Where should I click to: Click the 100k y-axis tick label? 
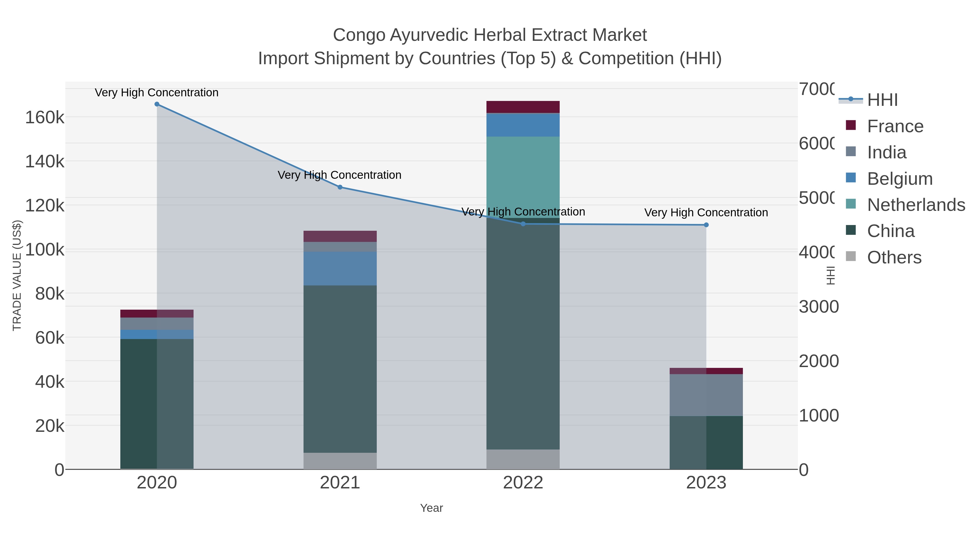click(x=45, y=250)
